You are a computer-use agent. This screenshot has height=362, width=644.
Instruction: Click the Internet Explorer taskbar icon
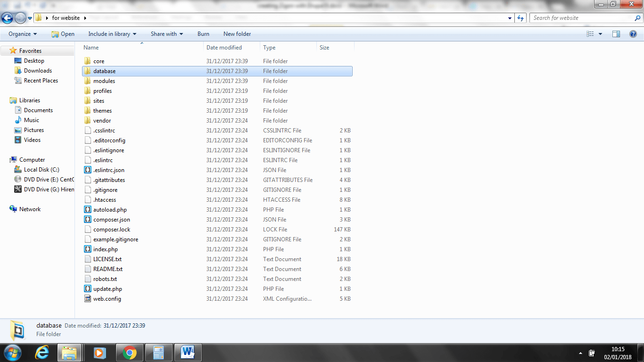coord(42,352)
